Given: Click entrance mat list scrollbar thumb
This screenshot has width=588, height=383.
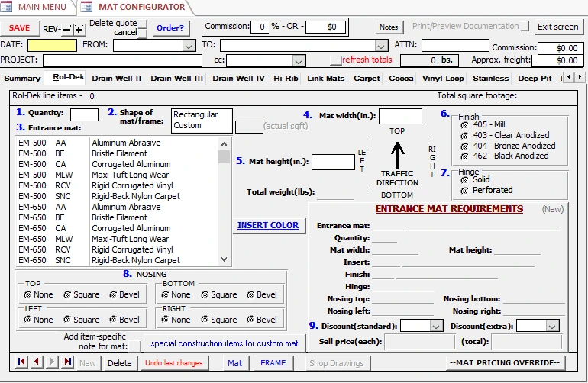Looking at the screenshot, I should [x=224, y=156].
